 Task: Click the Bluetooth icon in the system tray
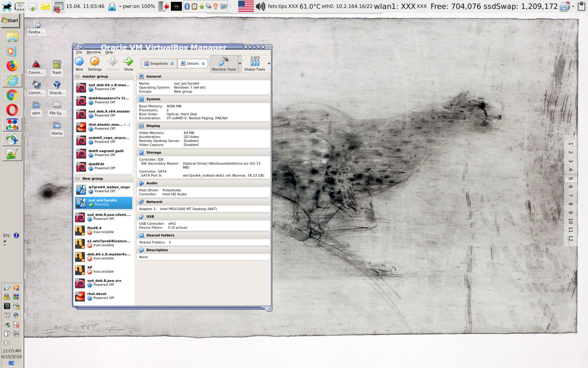[187, 6]
